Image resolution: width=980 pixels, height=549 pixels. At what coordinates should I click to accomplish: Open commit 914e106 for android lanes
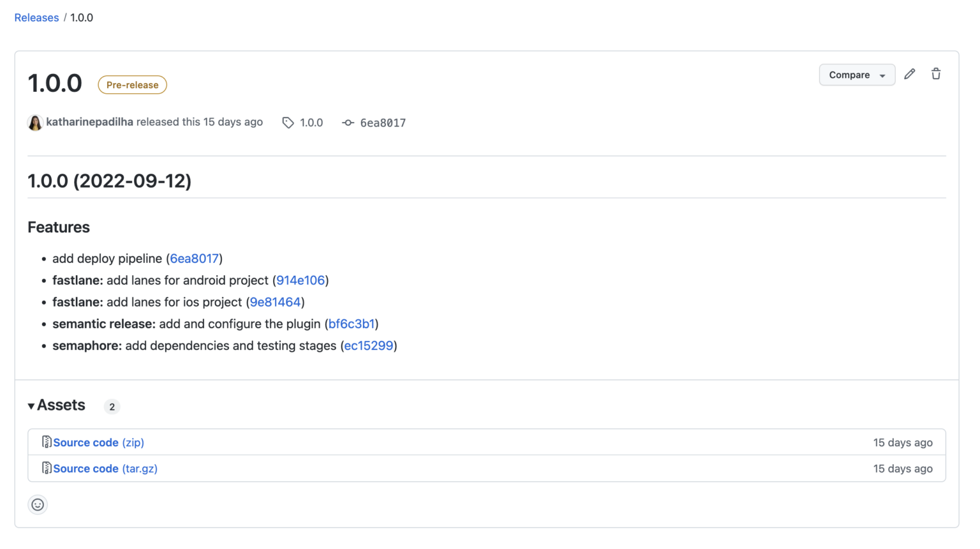pyautogui.click(x=301, y=280)
